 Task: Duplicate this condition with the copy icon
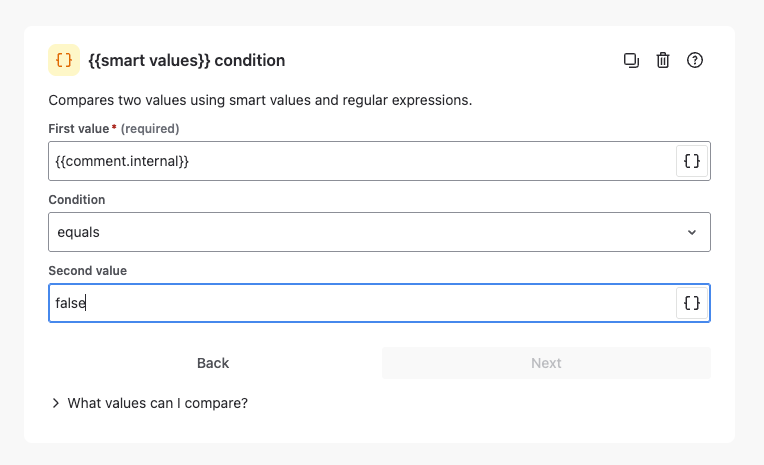coord(631,60)
